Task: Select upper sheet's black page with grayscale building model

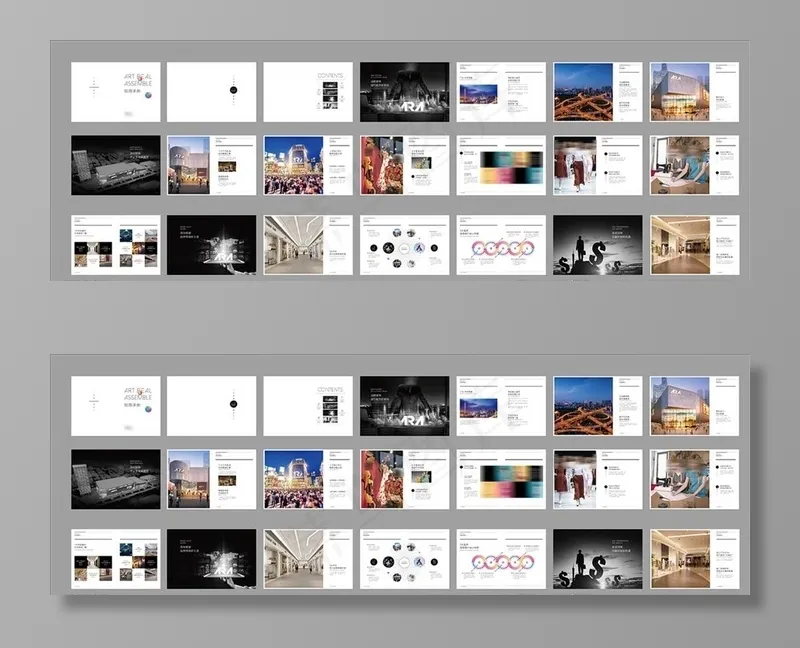Action: point(115,165)
